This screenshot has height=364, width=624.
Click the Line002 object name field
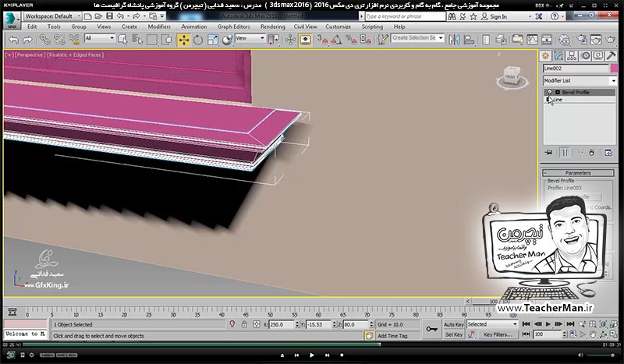pos(576,69)
